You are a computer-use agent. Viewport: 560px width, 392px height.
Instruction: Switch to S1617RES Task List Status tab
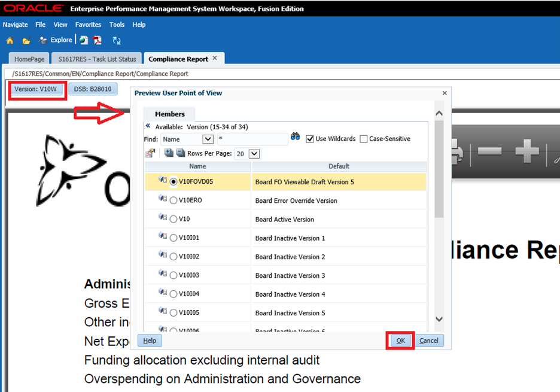(x=97, y=59)
